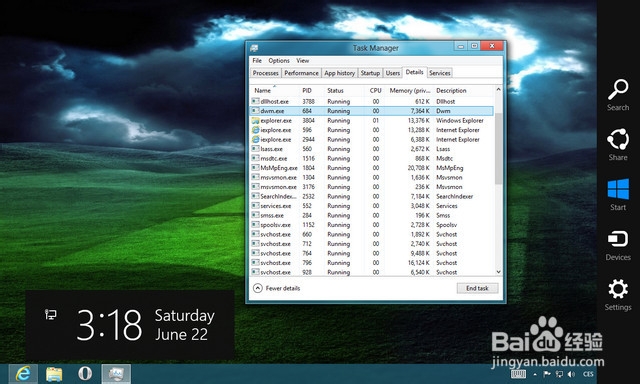
Task: Select the Details tab
Action: (x=415, y=72)
